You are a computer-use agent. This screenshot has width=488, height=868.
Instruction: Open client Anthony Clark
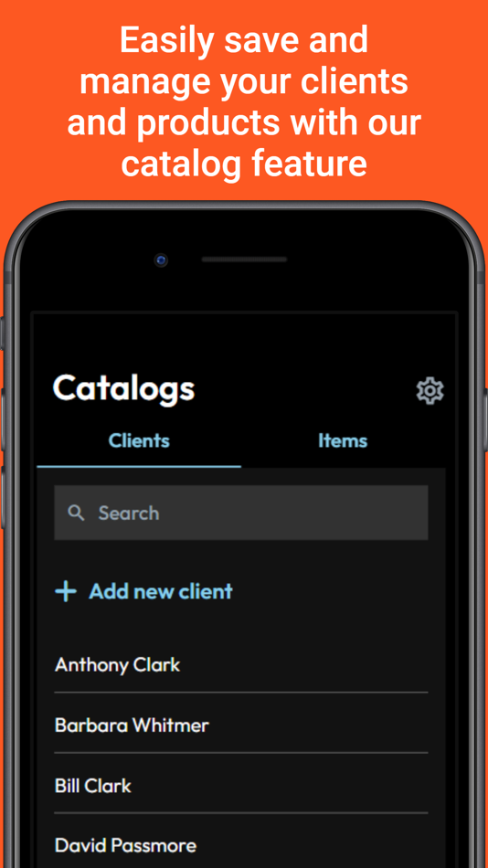click(241, 664)
